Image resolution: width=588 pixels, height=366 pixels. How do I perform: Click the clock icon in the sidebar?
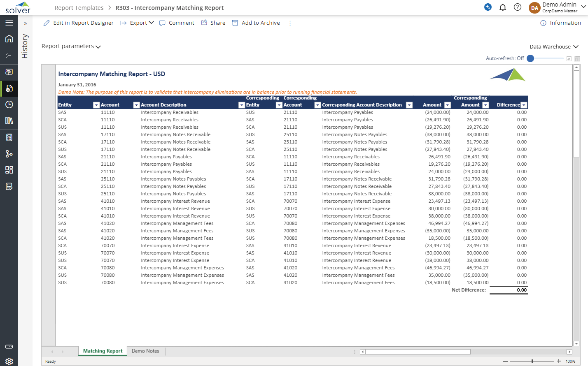pos(9,104)
